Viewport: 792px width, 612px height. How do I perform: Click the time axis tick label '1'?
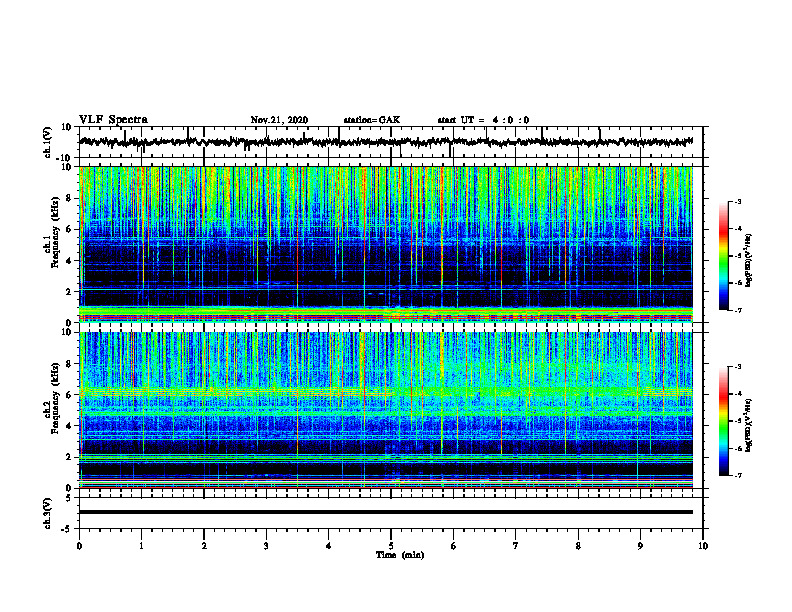[141, 546]
